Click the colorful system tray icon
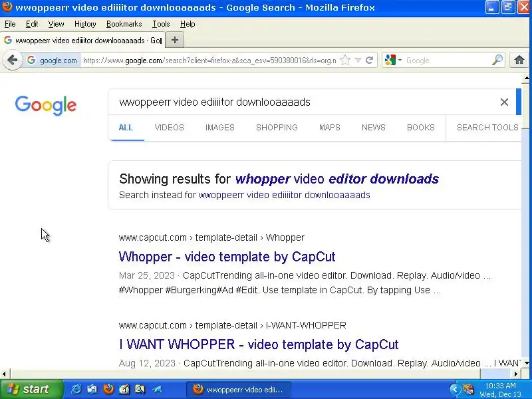Viewport: 532px width, 399px height. tap(468, 389)
